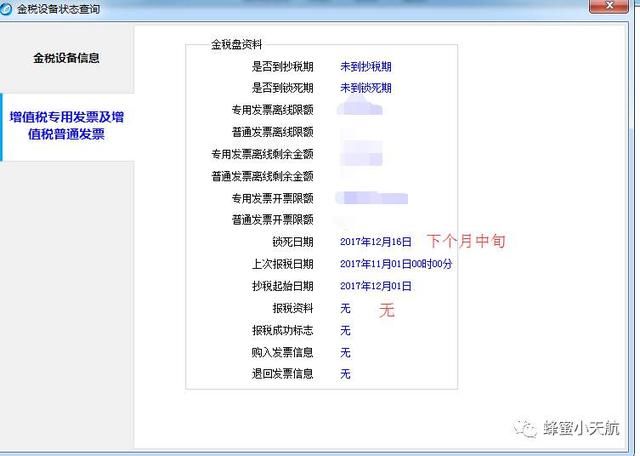This screenshot has width=640, height=456.
Task: Click the 普通发票离线限额 label
Action: pyautogui.click(x=273, y=132)
